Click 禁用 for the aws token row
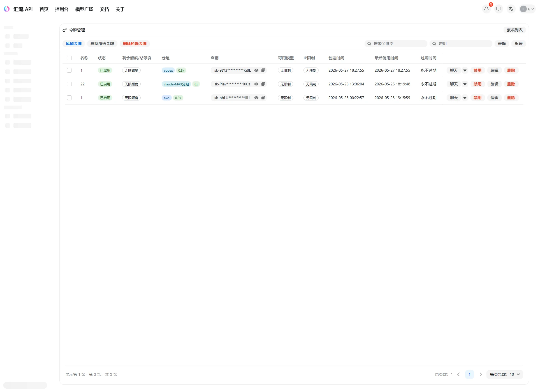The width and height of the screenshot is (538, 392). point(477,98)
